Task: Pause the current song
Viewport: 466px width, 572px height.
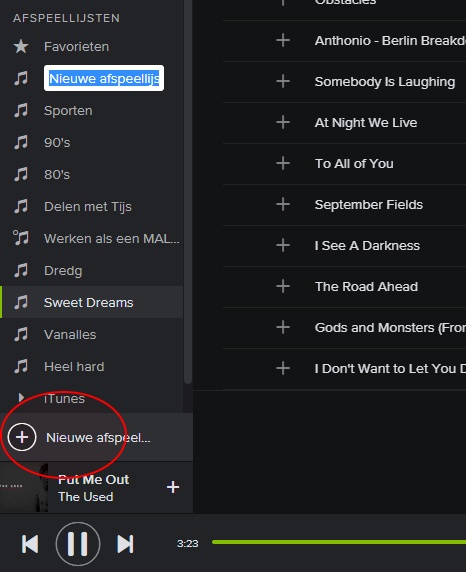Action: tap(78, 544)
